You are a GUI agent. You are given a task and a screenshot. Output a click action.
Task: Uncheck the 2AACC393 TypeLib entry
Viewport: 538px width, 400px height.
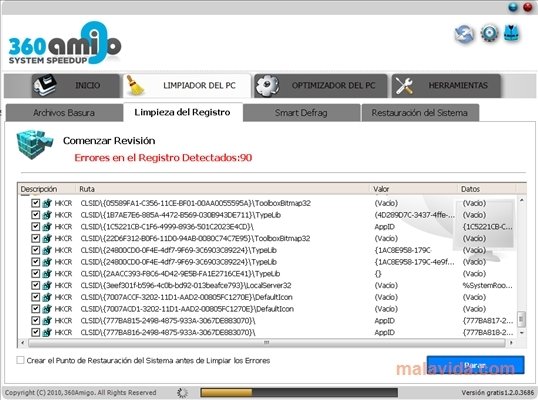pos(35,273)
